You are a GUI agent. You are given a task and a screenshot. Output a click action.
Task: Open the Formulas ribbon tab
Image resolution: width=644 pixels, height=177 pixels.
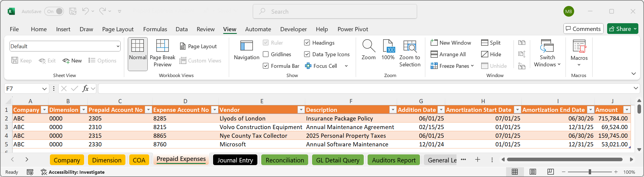pyautogui.click(x=155, y=29)
